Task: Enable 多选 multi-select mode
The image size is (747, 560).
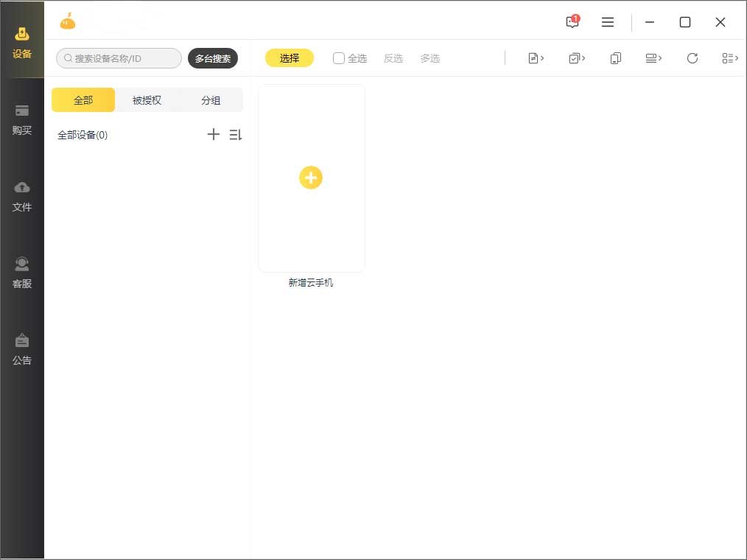Action: point(430,57)
